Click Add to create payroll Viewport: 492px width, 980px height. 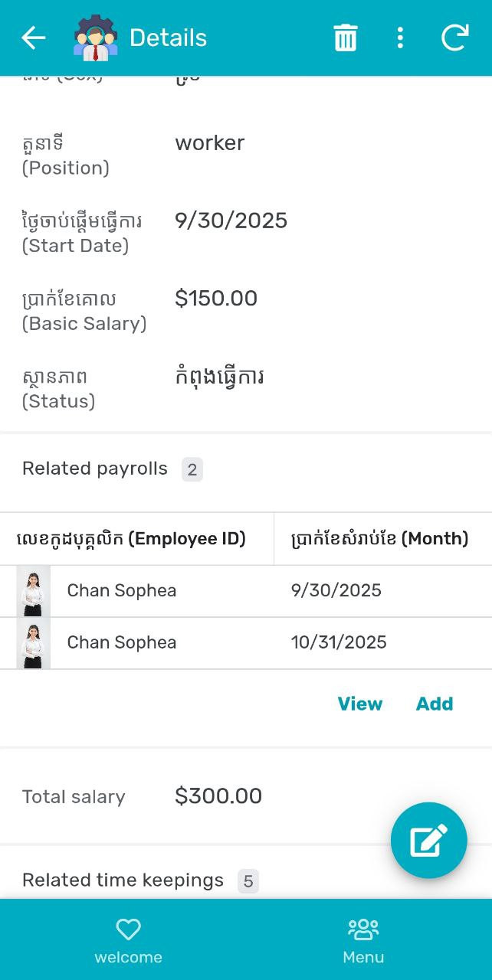tap(435, 704)
